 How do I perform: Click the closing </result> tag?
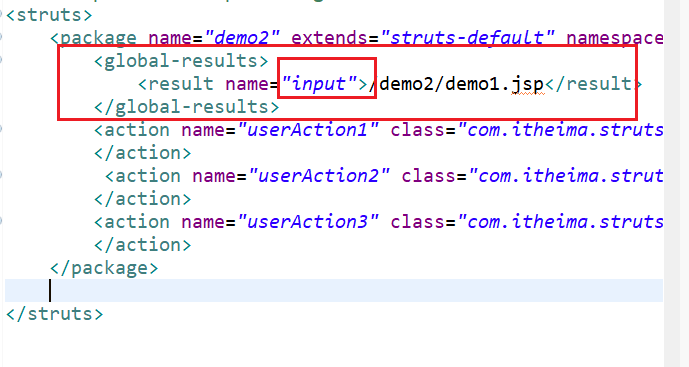point(593,84)
